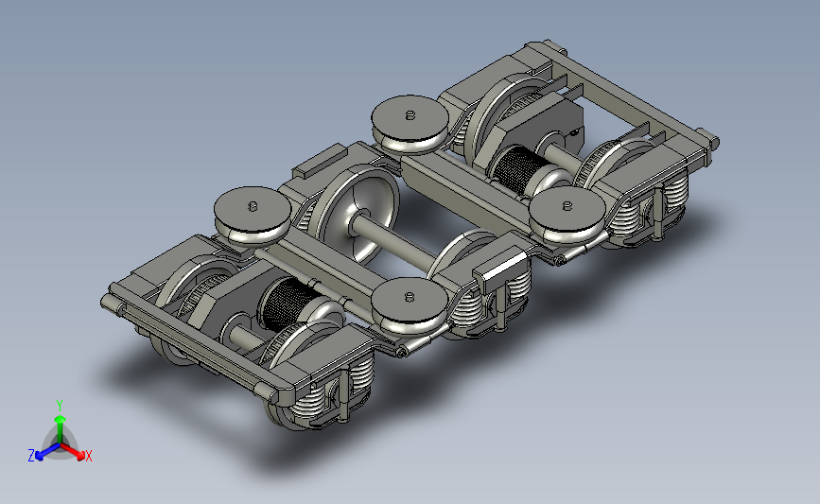Click the blue Z axis arrow on triad
Screen dimensions: 820x504
[x=48, y=452]
